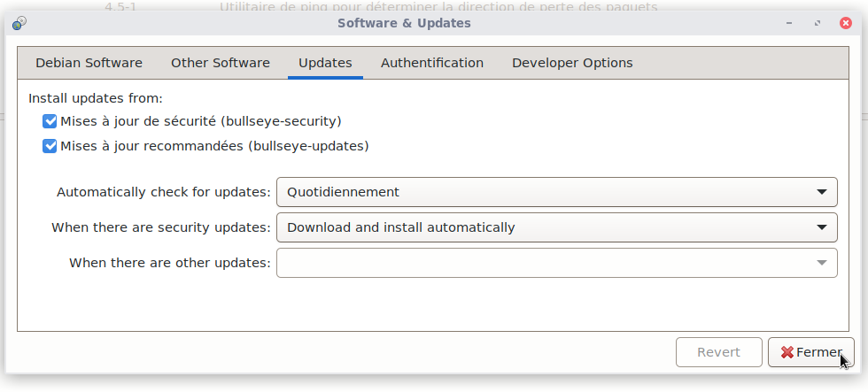
Task: Go to the Authentification tab
Action: 431,63
